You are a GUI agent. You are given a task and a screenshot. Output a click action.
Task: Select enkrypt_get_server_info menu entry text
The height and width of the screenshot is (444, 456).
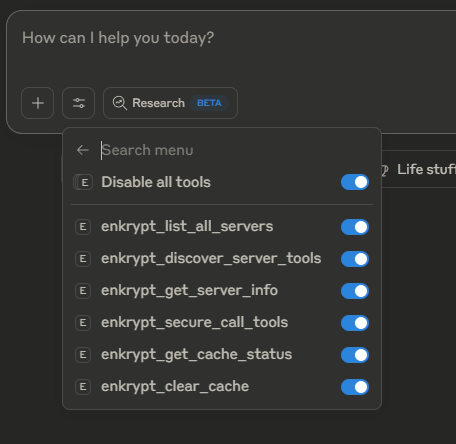tap(189, 291)
